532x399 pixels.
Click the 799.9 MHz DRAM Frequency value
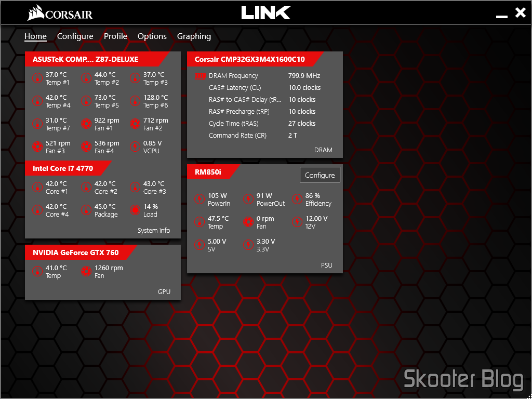pyautogui.click(x=304, y=76)
